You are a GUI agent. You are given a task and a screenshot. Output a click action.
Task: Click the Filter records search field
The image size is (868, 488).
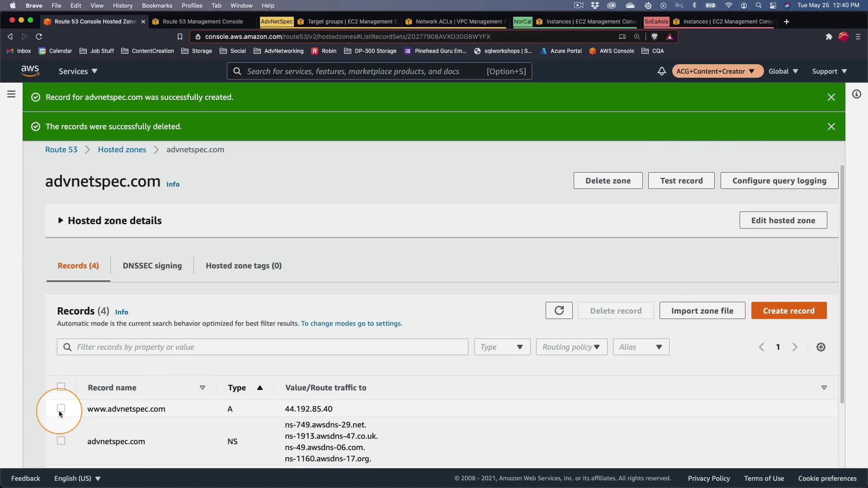(262, 347)
